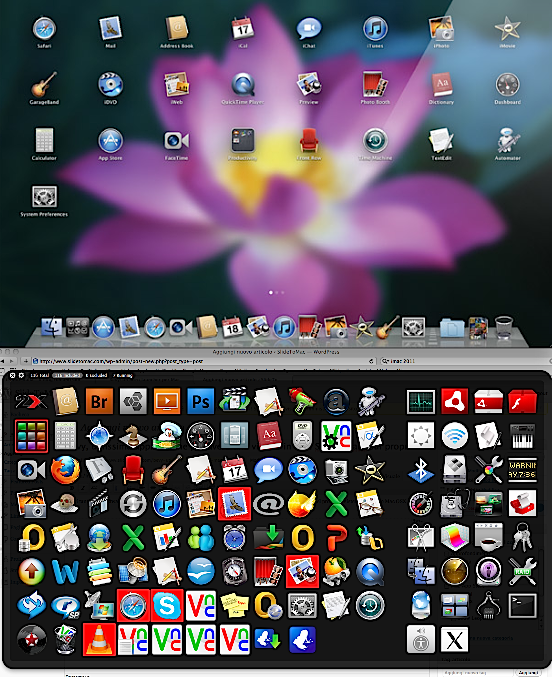Open Dashboard from Launchpad
552x677 pixels.
point(508,85)
